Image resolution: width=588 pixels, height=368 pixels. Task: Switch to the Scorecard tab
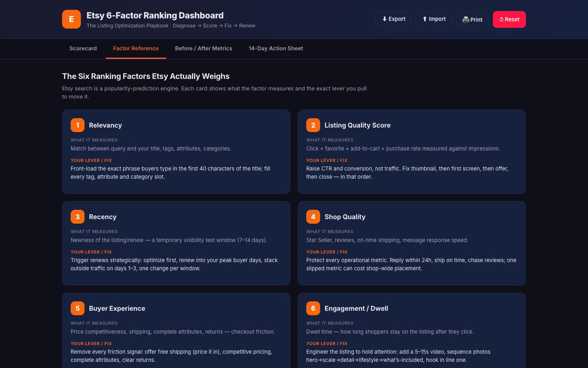point(83,48)
